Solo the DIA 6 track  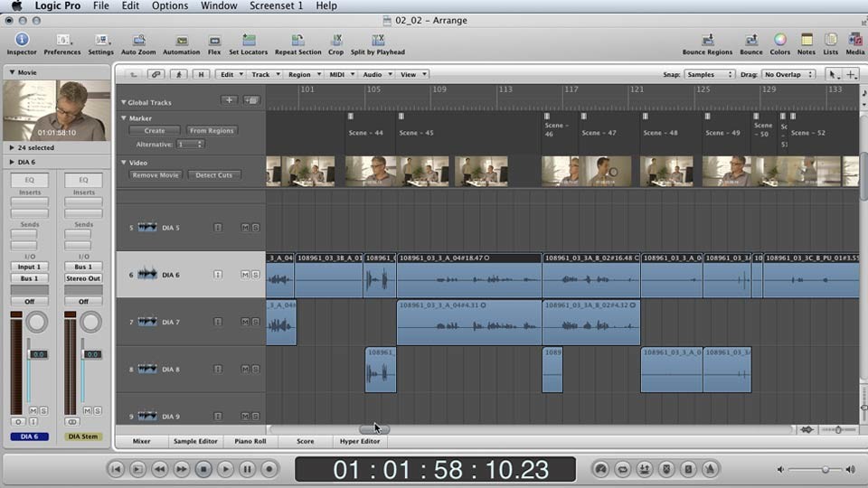[x=255, y=275]
